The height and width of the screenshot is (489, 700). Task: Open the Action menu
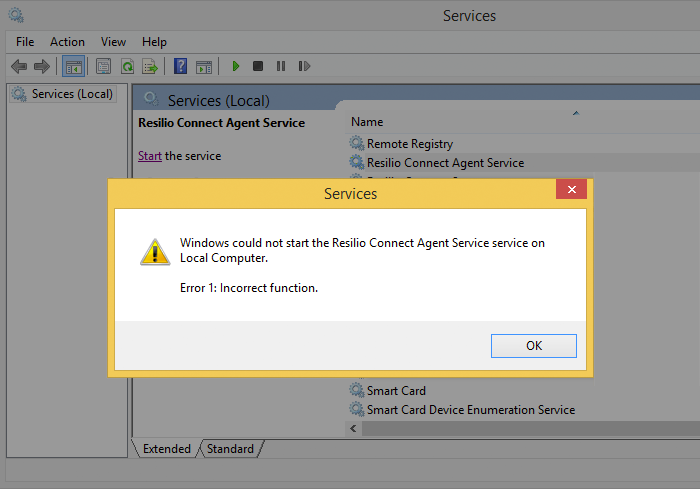[x=67, y=42]
